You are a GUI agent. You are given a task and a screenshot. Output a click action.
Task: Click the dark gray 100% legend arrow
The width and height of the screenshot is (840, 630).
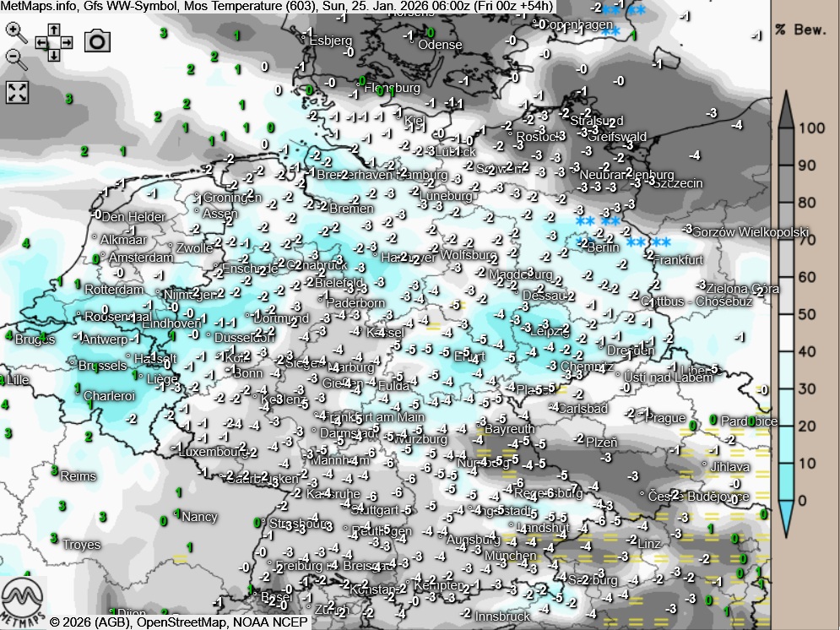(x=786, y=110)
